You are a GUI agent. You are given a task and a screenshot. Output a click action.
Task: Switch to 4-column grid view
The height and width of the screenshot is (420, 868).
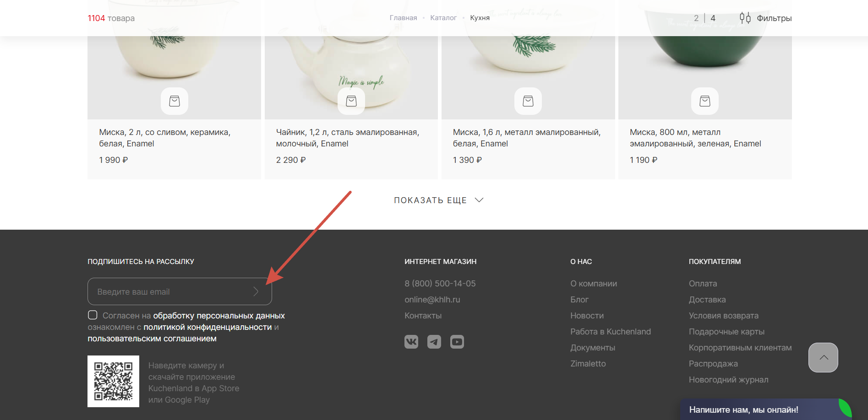point(713,18)
